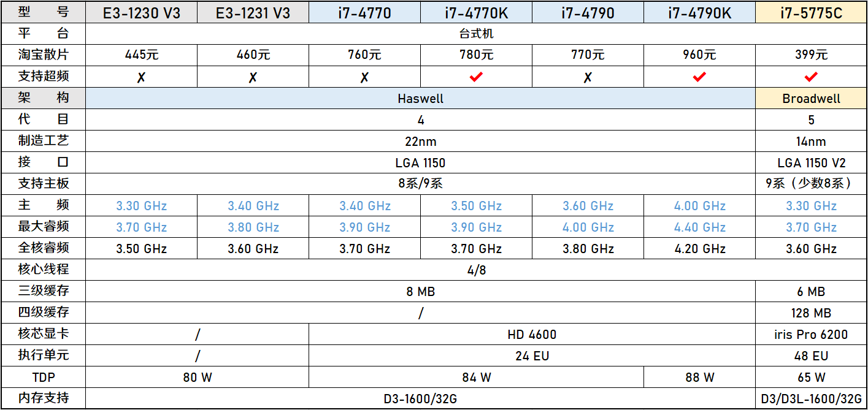This screenshot has height=410, width=868.
Task: Click the overclock X mark under i7-4770
Action: pos(365,77)
